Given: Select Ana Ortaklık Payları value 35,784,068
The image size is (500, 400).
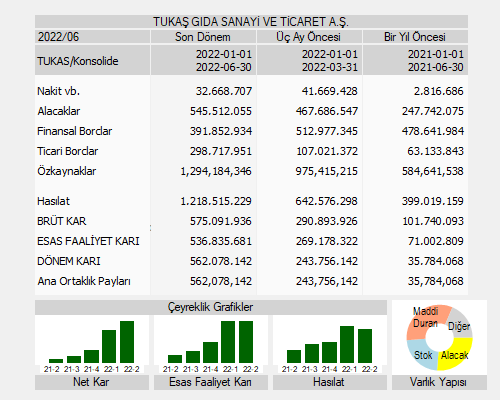Looking at the screenshot, I should [x=436, y=281].
